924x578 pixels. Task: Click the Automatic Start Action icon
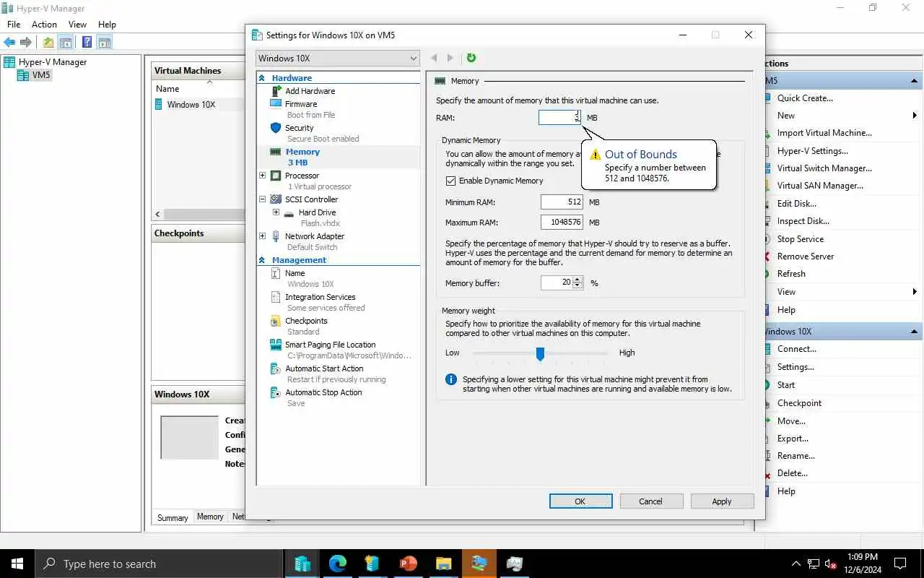[276, 368]
